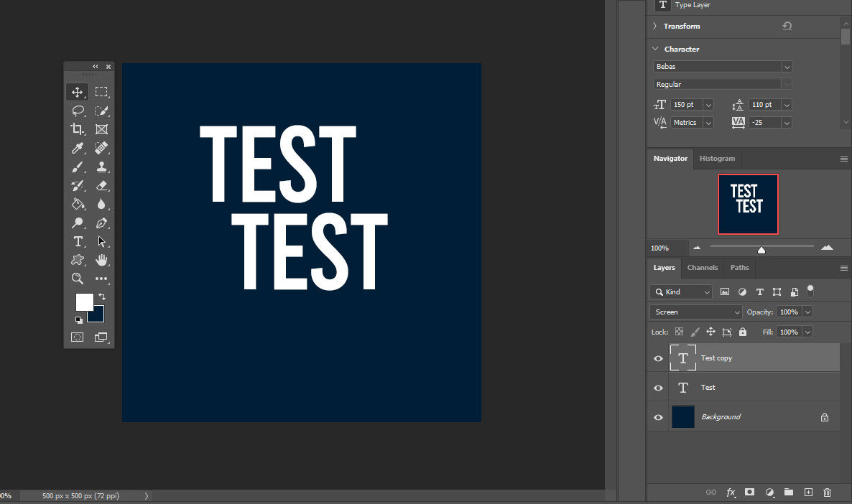Open the Edit Toolbar three-dots menu
Viewport: 852px width, 504px height.
101,279
